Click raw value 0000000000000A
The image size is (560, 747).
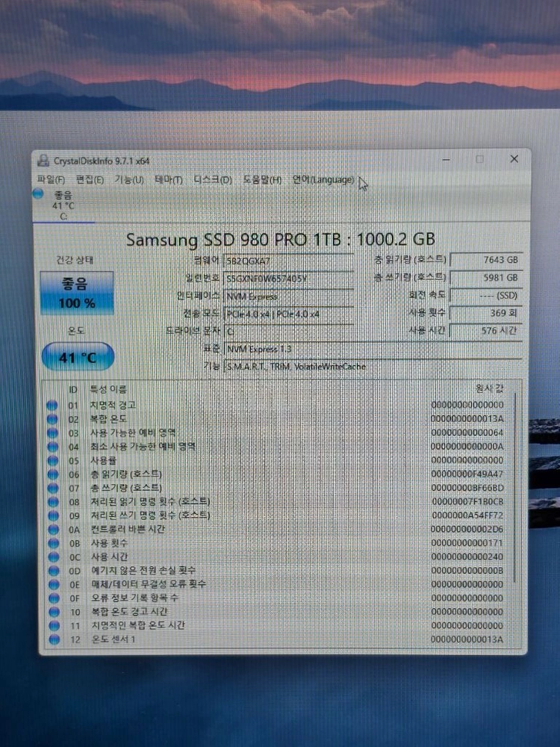[467, 447]
